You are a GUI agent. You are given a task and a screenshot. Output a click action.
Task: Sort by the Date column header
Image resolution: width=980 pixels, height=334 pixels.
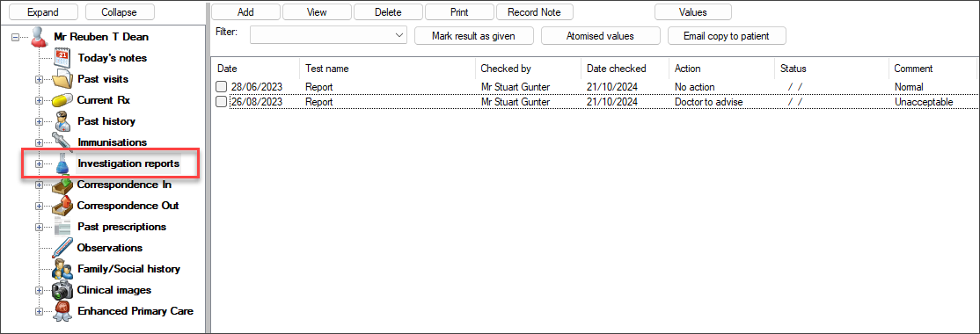coord(256,69)
